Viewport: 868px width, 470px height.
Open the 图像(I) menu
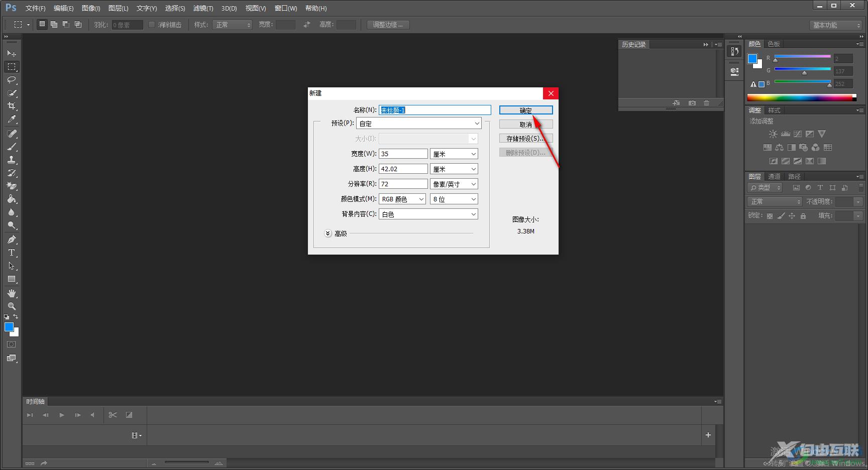(91, 9)
